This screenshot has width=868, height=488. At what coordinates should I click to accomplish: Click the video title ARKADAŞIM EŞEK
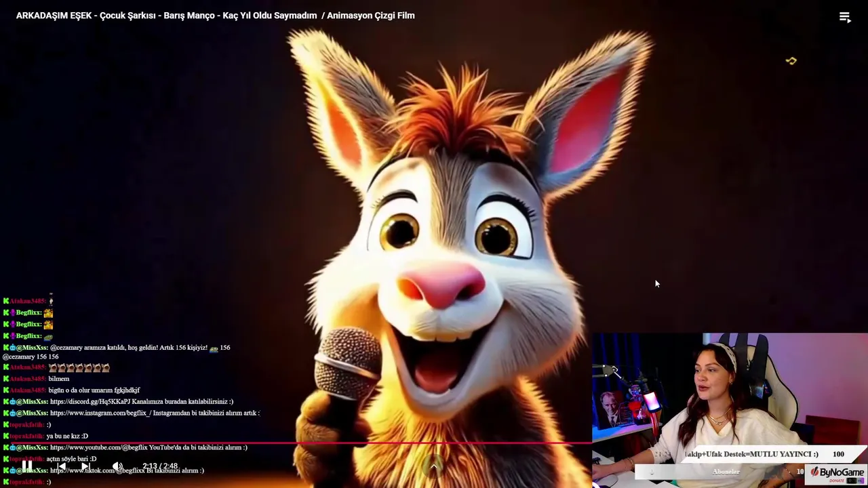coord(216,16)
